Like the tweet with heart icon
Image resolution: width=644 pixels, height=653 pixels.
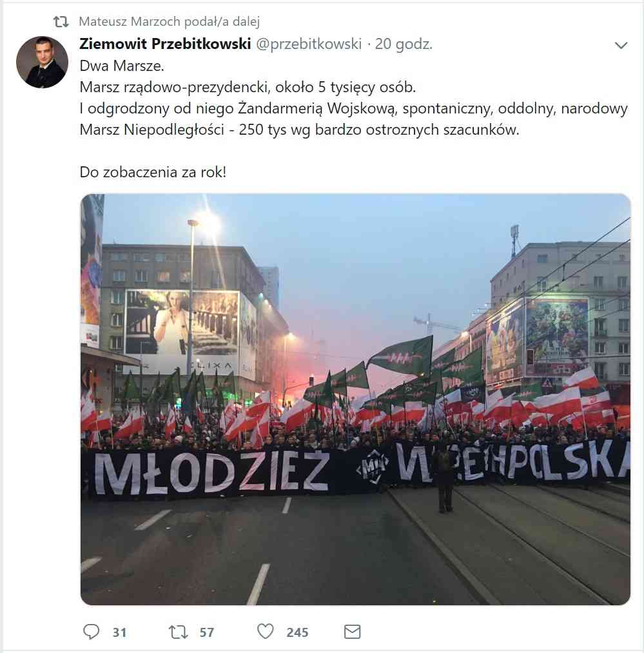pyautogui.click(x=266, y=631)
